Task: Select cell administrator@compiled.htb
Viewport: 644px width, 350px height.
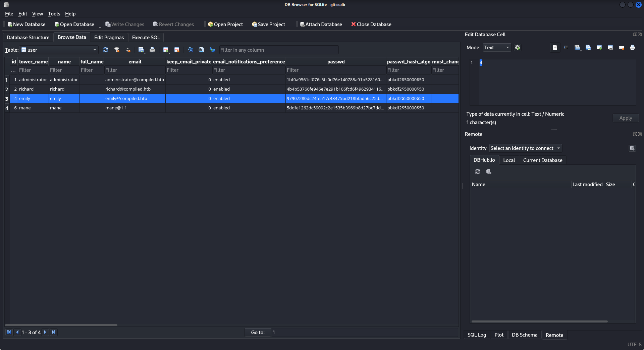Action: [135, 80]
